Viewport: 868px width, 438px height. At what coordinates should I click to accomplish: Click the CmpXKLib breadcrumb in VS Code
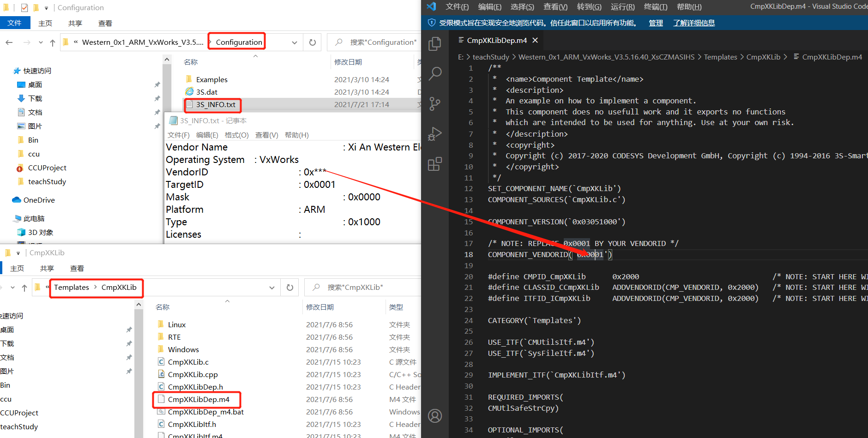click(x=763, y=57)
